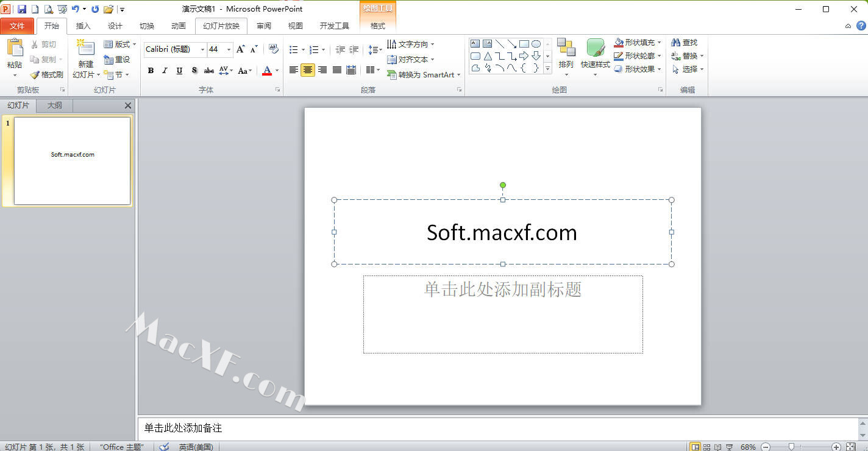Viewport: 868px width, 451px height.
Task: Switch to reading view icon in status bar
Action: [718, 447]
